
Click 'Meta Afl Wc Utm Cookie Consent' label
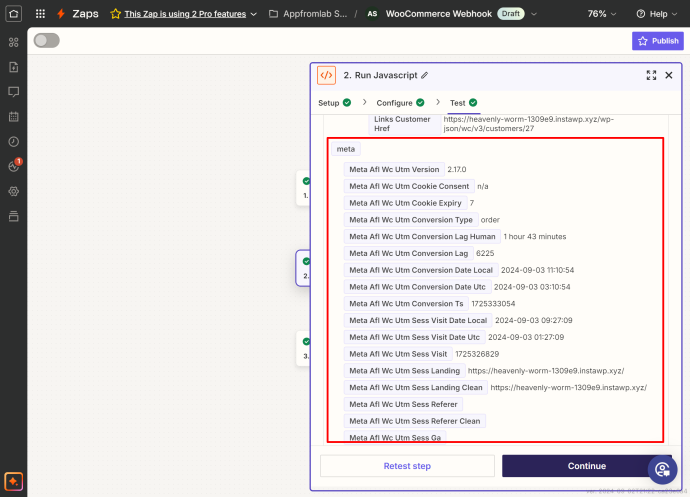pyautogui.click(x=409, y=186)
